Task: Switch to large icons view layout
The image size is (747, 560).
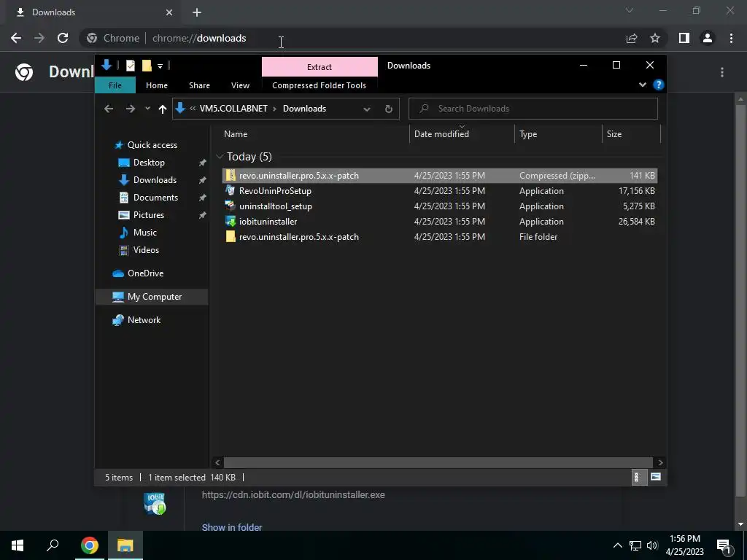Action: click(x=656, y=477)
